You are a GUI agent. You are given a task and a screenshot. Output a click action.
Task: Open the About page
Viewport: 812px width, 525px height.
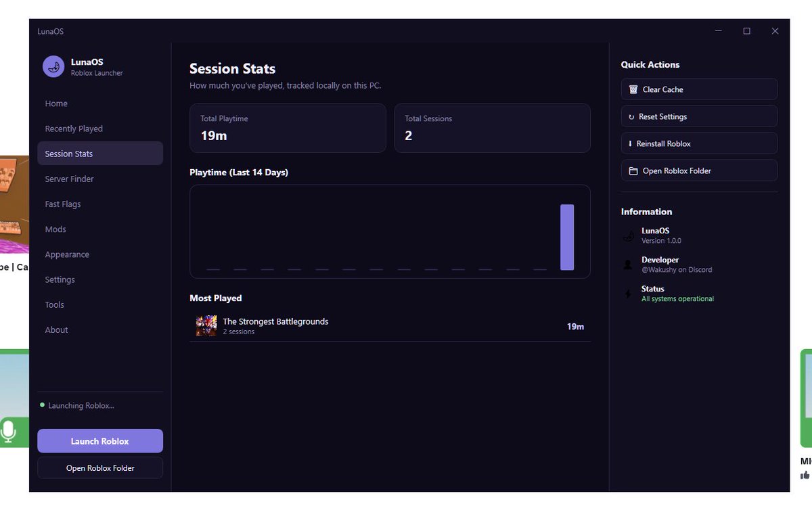tap(100, 329)
